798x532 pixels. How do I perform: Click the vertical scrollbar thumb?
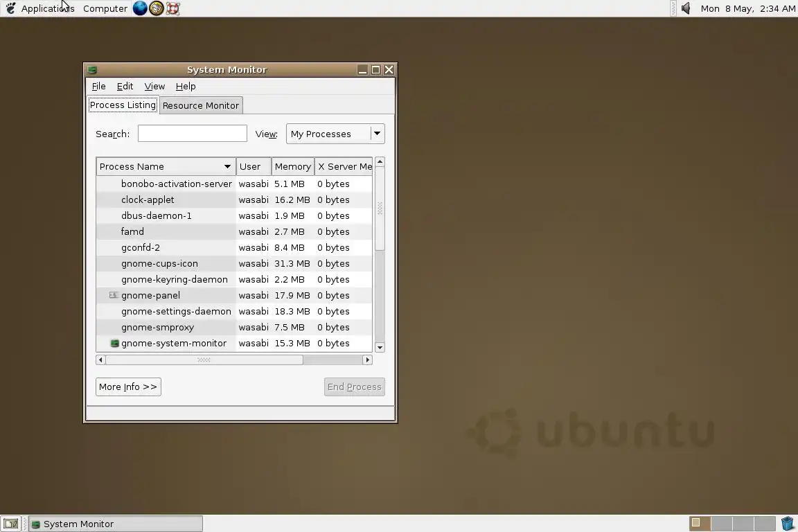(380, 209)
